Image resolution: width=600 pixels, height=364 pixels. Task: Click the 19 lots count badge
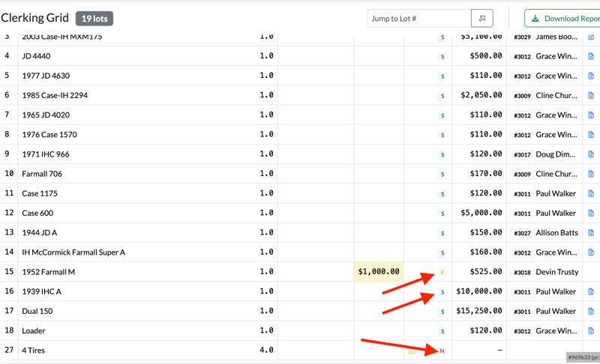(x=94, y=18)
